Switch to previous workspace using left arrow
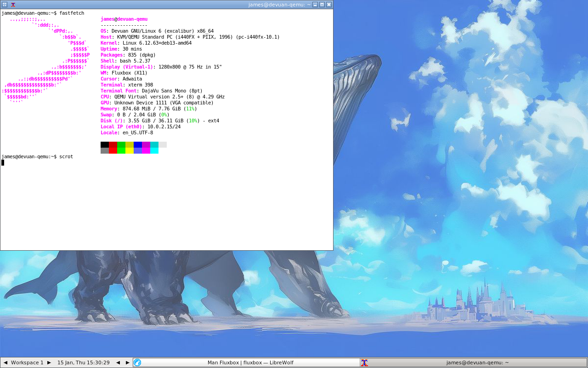This screenshot has height=368, width=588. click(x=6, y=362)
